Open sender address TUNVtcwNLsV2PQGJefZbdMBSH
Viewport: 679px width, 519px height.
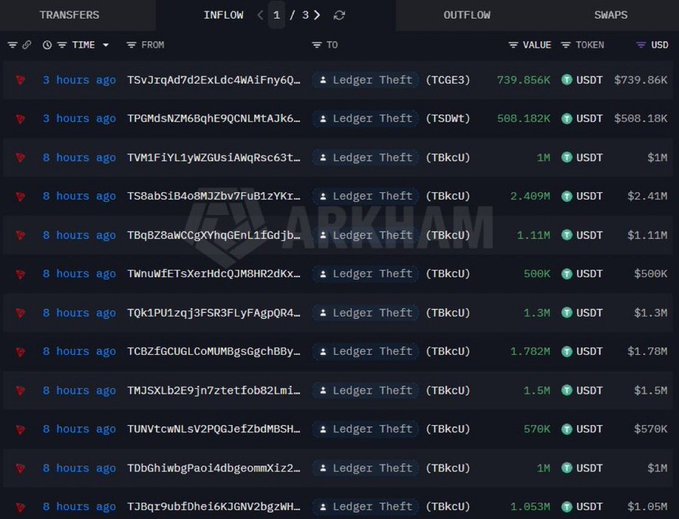[213, 429]
